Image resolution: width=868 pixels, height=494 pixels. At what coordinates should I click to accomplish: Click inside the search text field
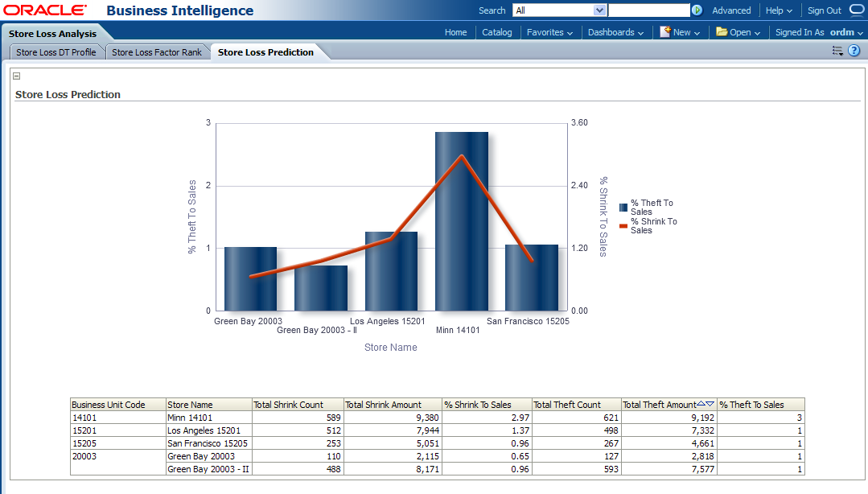click(x=648, y=10)
